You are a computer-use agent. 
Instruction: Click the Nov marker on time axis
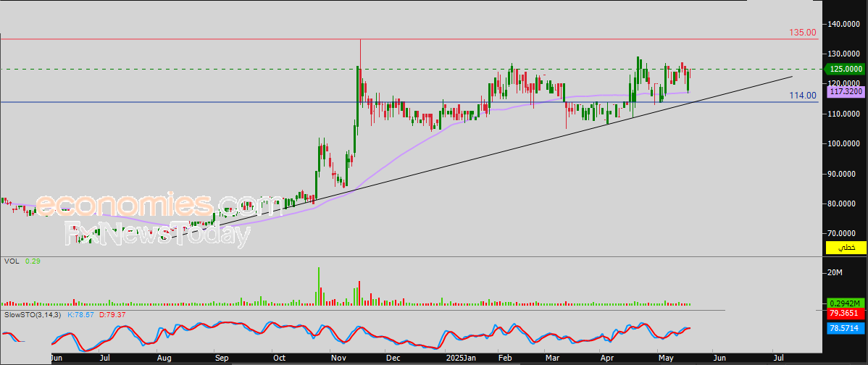[338, 358]
